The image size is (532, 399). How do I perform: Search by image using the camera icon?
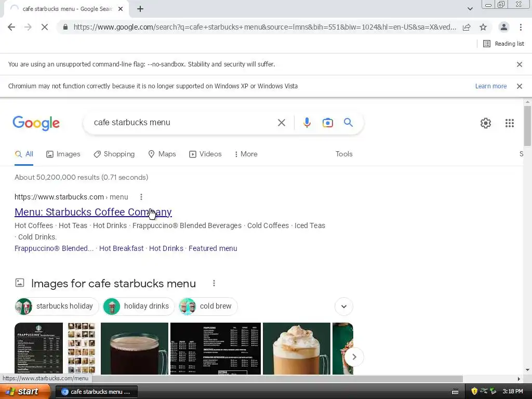click(x=327, y=123)
